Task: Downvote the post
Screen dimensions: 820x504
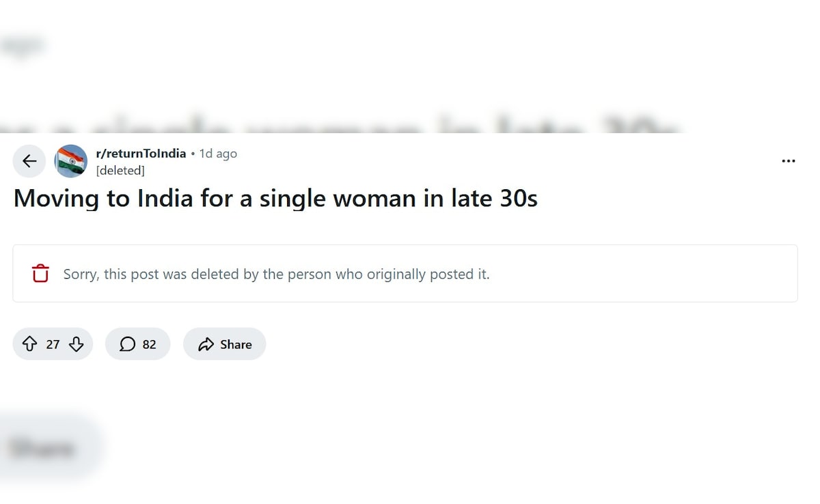Action: (77, 344)
